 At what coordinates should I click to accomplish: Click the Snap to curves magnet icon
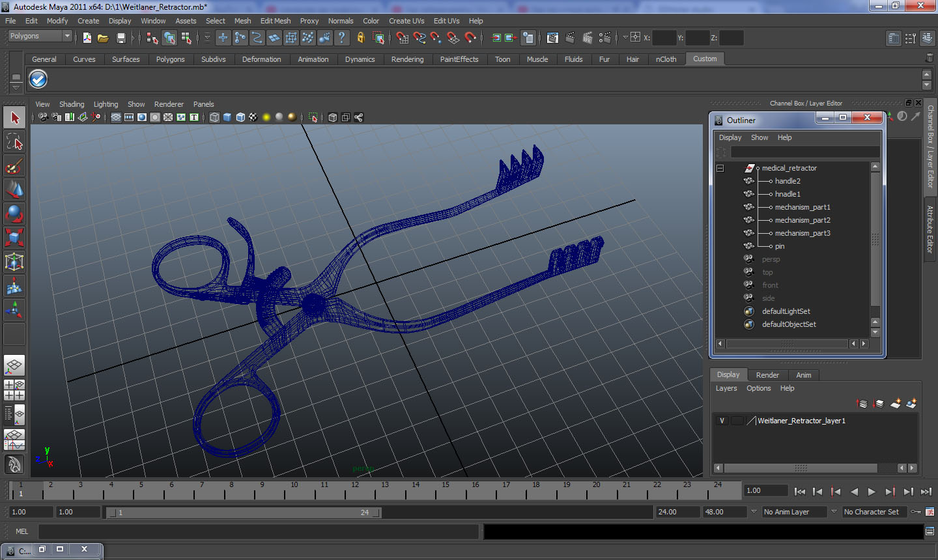click(x=419, y=38)
